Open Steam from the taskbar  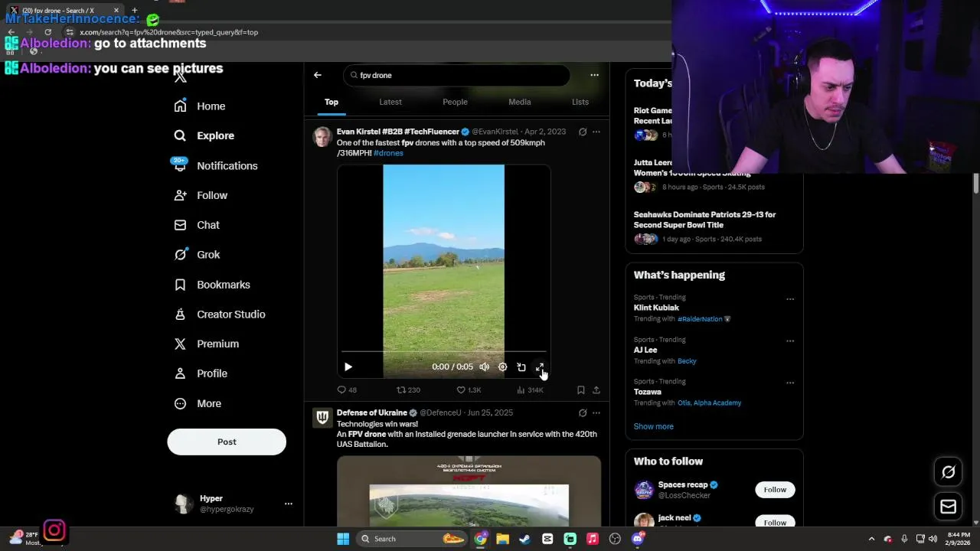[x=525, y=539]
